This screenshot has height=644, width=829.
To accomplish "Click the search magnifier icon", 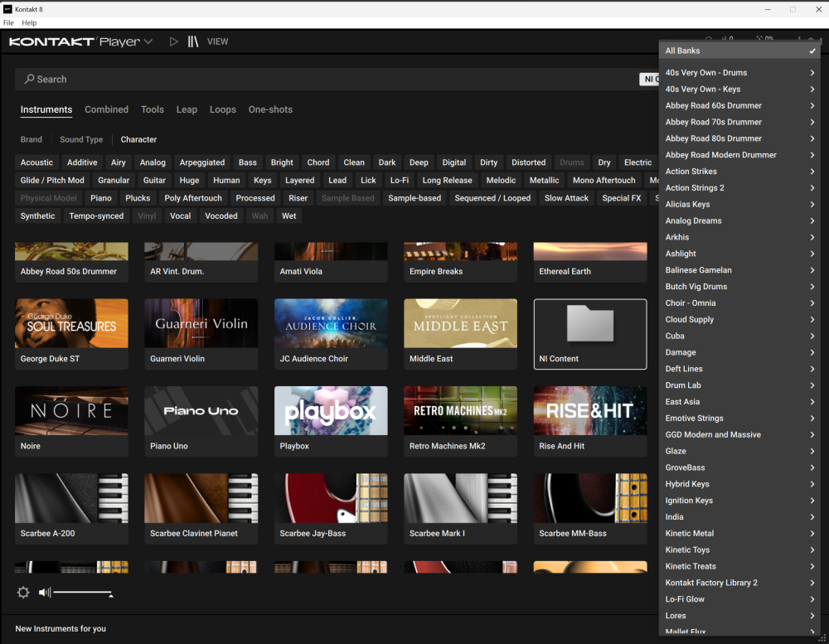I will coord(29,79).
